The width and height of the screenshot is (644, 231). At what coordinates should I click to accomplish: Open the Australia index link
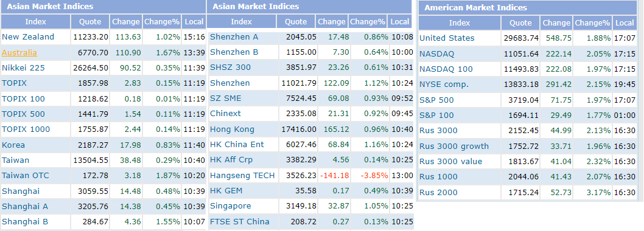(x=19, y=52)
